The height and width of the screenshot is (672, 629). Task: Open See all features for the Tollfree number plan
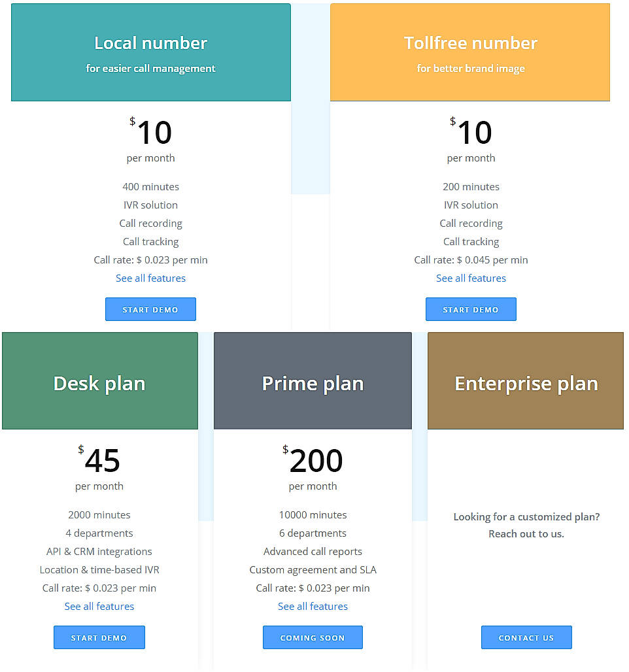pos(471,278)
